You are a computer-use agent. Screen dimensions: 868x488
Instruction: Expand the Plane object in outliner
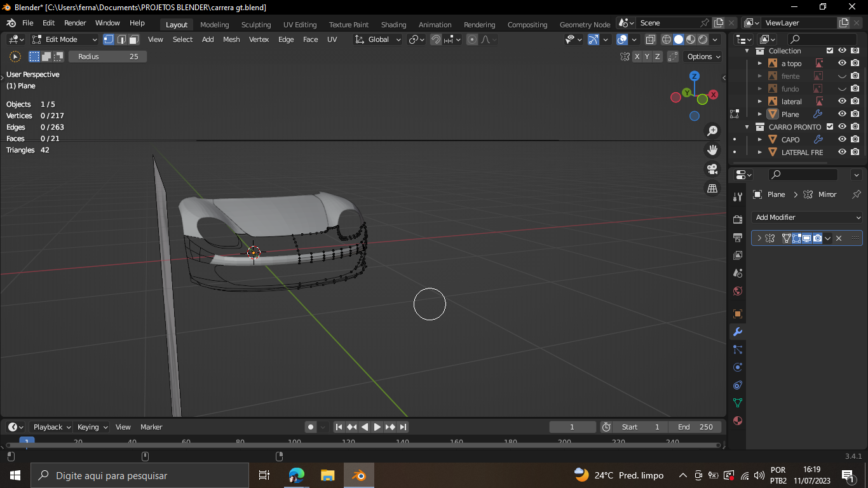(x=760, y=114)
